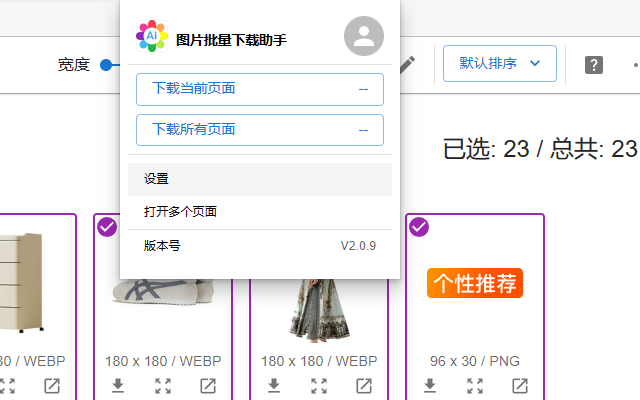The height and width of the screenshot is (400, 640).
Task: Click the dress image thumbnail
Action: click(x=319, y=309)
